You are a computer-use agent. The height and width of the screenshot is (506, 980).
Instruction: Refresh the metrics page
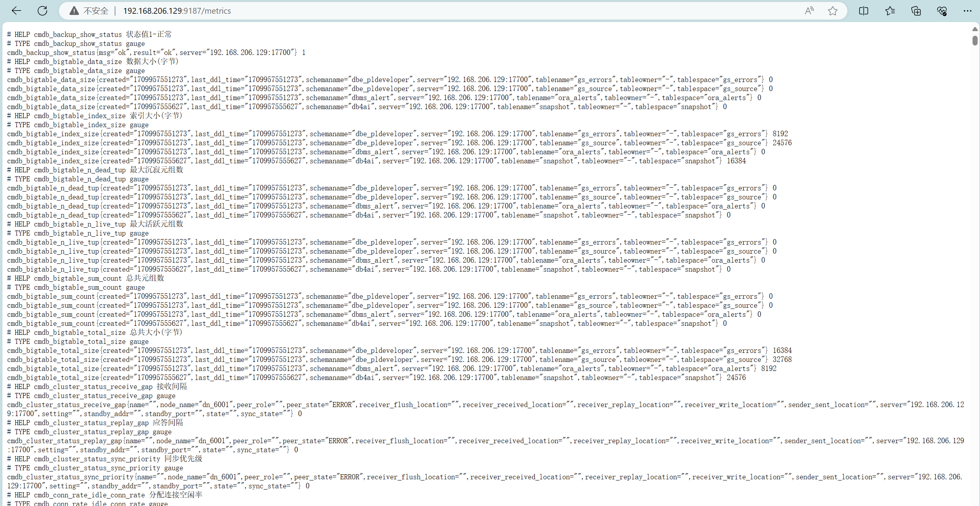(42, 11)
